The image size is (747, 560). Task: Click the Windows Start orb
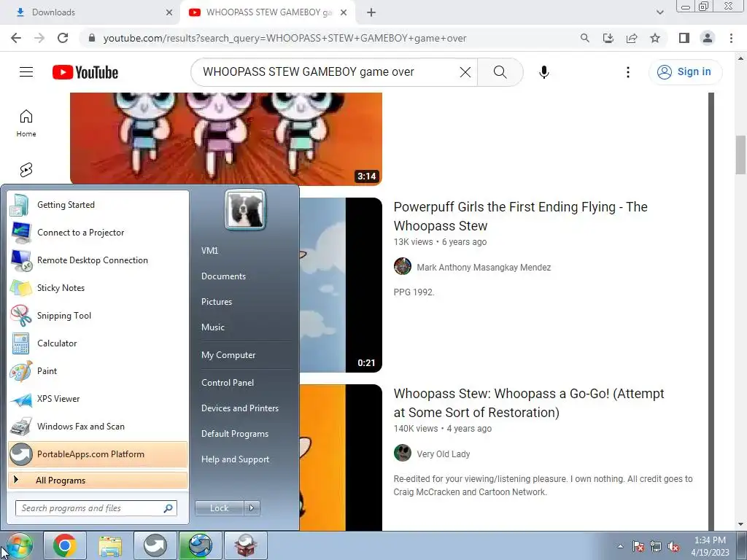click(x=19, y=545)
